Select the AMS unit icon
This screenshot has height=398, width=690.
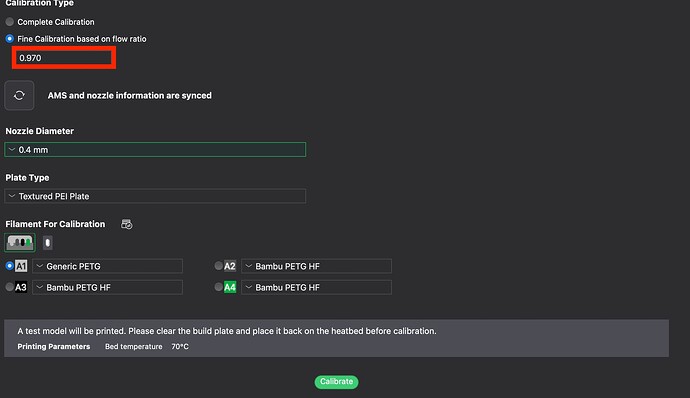pos(20,243)
